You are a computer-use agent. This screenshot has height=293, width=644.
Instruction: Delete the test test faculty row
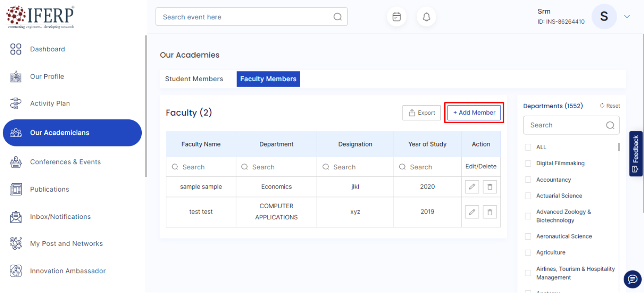490,212
